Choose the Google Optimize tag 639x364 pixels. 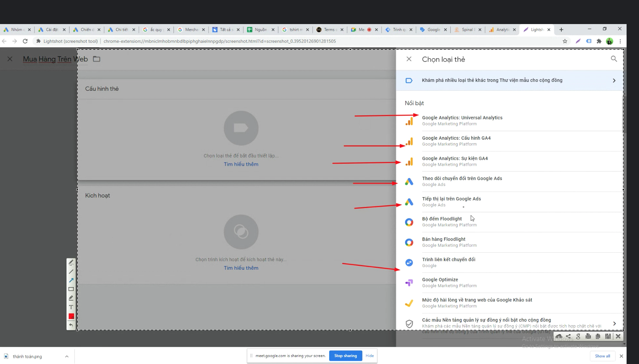pos(510,283)
